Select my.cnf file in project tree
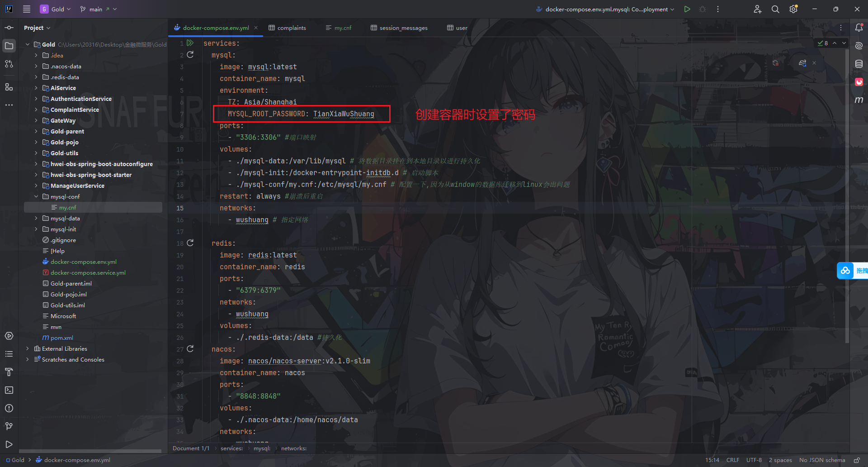 pyautogui.click(x=93, y=207)
